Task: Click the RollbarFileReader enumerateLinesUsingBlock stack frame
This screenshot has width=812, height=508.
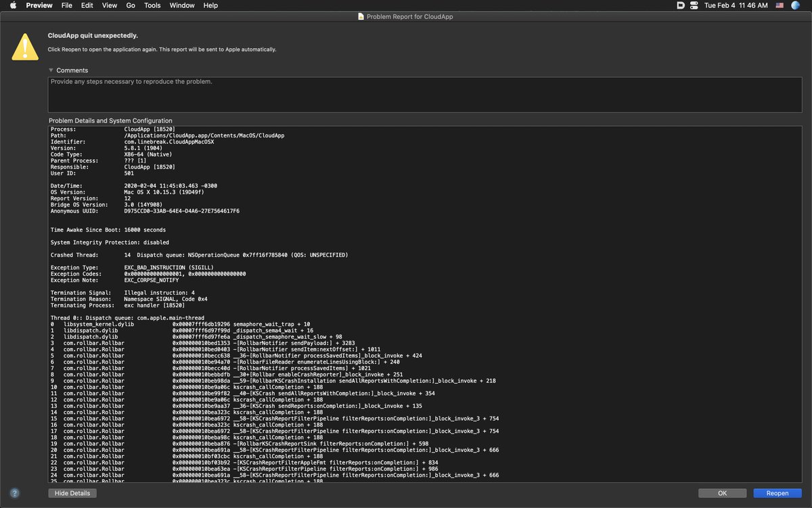Action: (225, 362)
